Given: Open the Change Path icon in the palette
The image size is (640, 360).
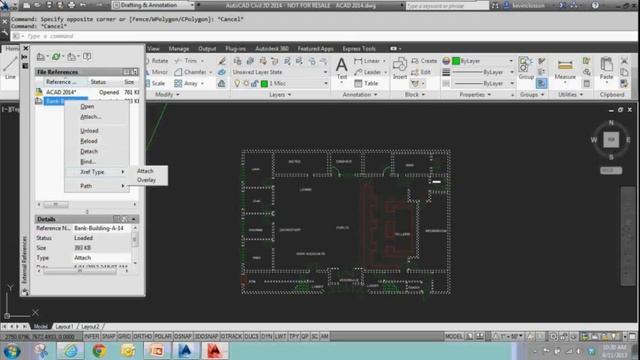Looking at the screenshot, I should [x=71, y=57].
